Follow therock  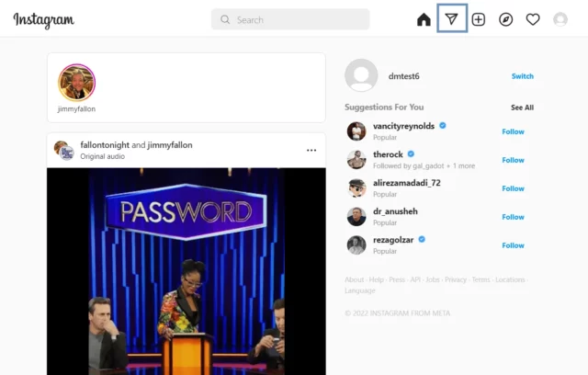point(513,160)
